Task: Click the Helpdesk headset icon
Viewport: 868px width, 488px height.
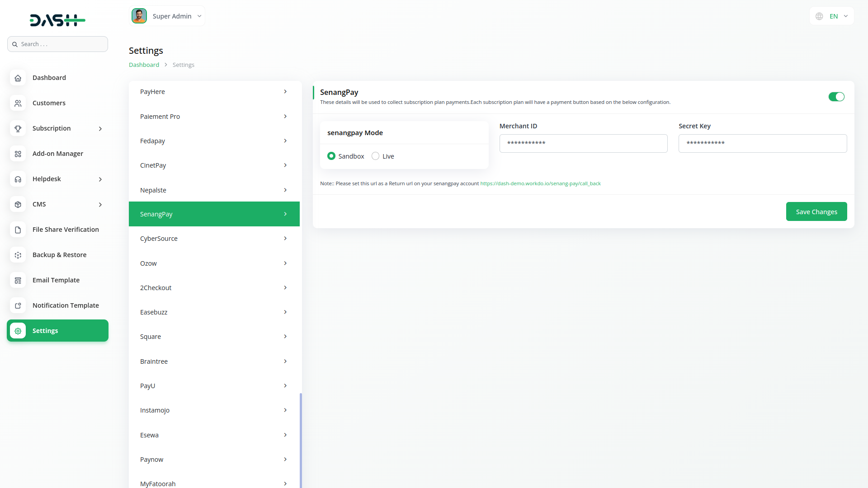Action: [x=18, y=179]
